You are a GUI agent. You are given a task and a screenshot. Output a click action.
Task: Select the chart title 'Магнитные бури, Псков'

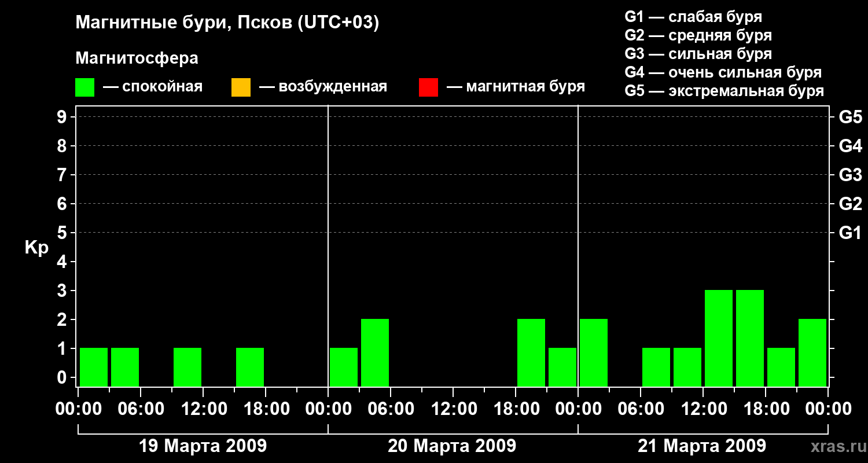[x=227, y=23]
